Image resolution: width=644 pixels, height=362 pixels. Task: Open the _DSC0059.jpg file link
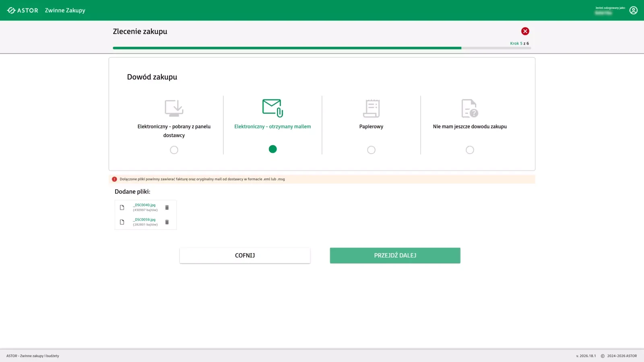point(144,219)
